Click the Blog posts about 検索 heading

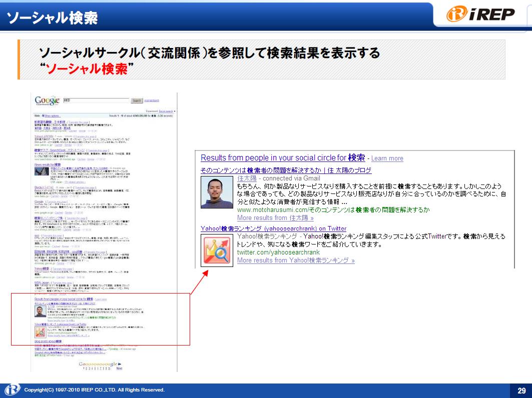(48, 341)
